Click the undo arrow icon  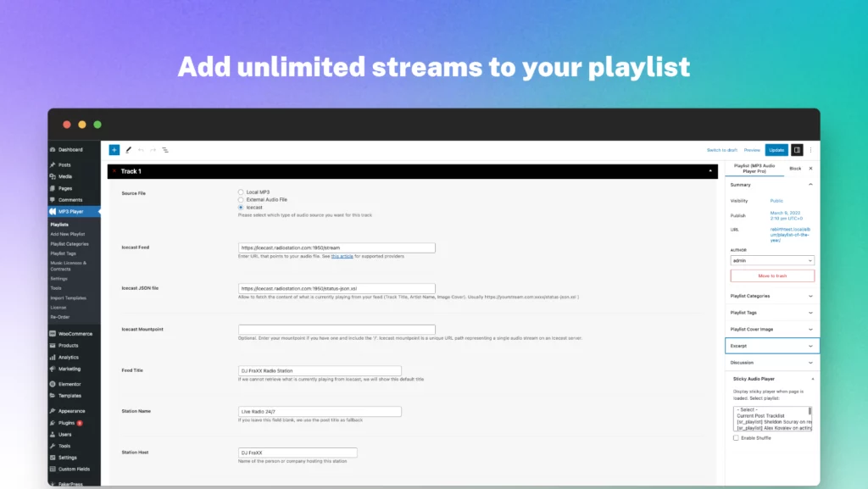141,150
